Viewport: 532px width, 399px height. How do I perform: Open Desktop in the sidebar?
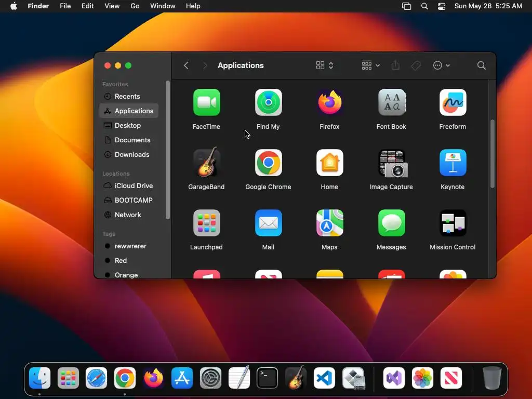(x=129, y=126)
